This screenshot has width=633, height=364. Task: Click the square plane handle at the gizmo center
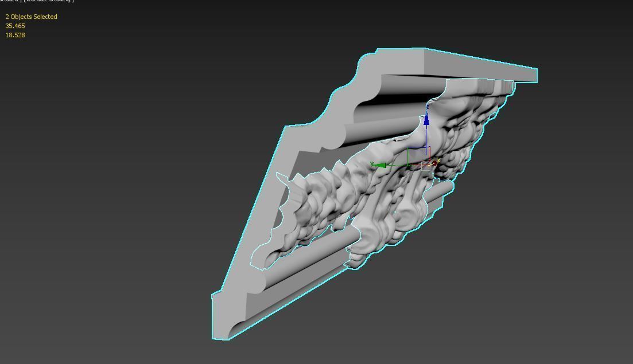pyautogui.click(x=426, y=166)
